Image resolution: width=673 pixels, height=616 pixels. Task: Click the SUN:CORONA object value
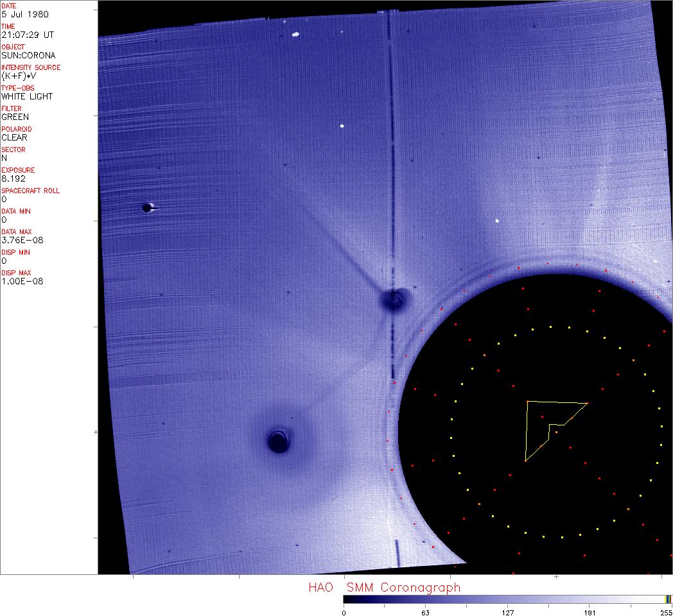coord(28,55)
